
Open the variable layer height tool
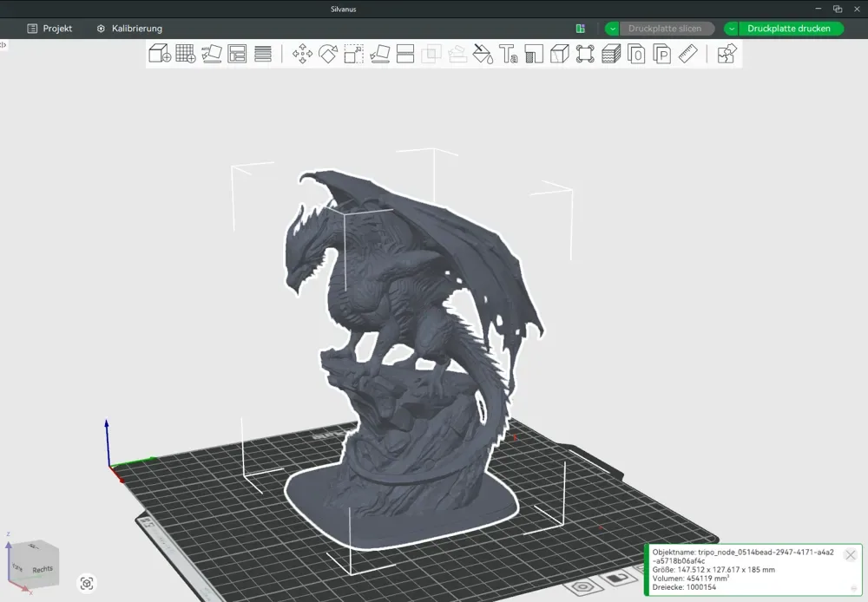pyautogui.click(x=263, y=54)
